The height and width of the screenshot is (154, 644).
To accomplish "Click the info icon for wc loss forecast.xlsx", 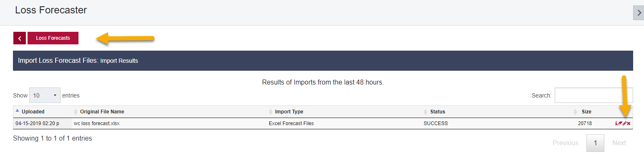I will 616,123.
